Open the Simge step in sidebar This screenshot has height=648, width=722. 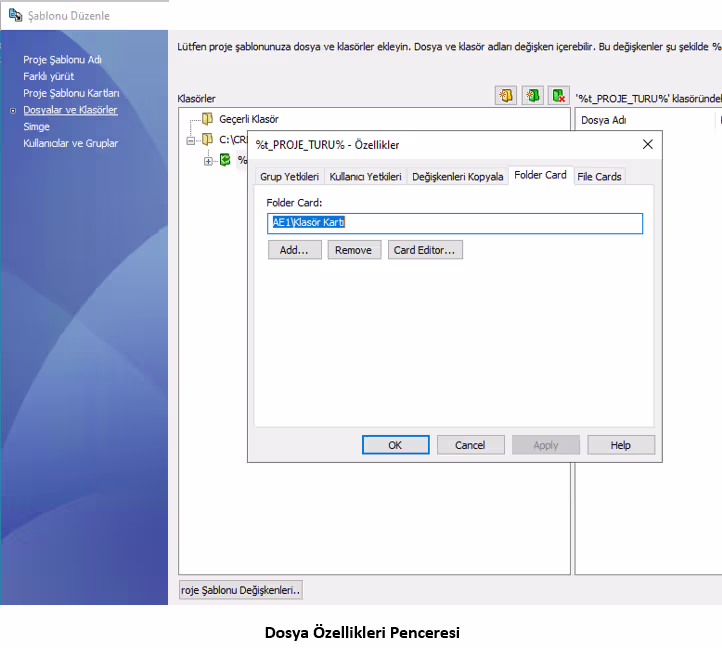[x=36, y=127]
